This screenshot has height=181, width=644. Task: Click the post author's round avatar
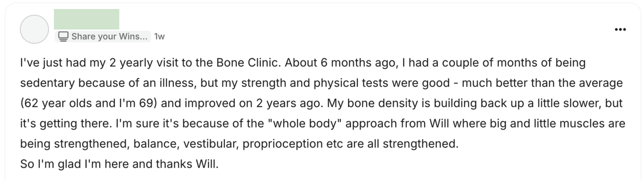[34, 29]
